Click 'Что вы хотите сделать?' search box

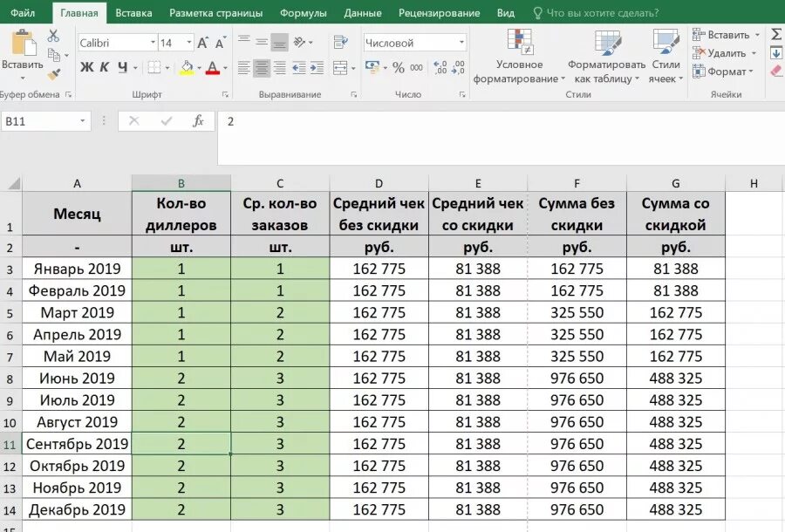[x=596, y=12]
